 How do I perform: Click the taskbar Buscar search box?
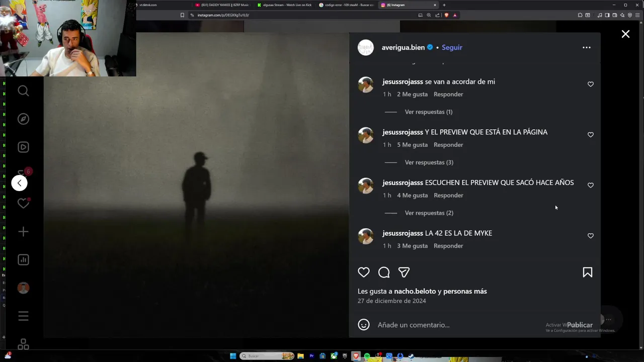pos(267,356)
